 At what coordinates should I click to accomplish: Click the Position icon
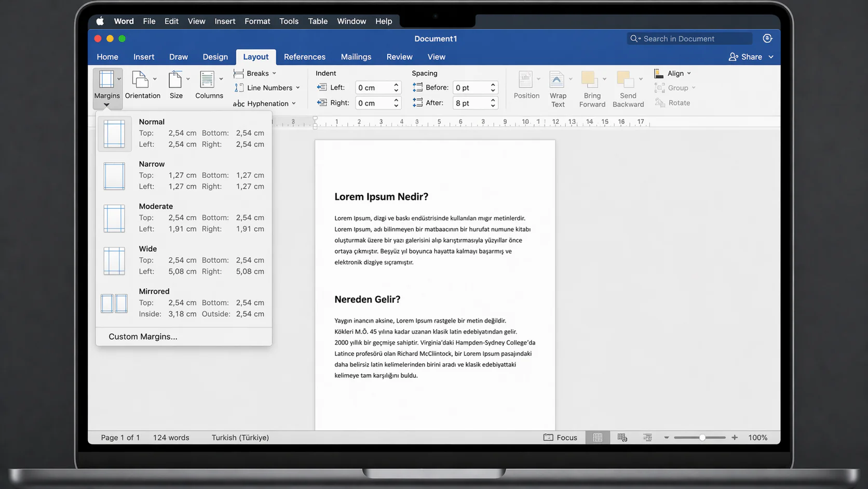[526, 86]
